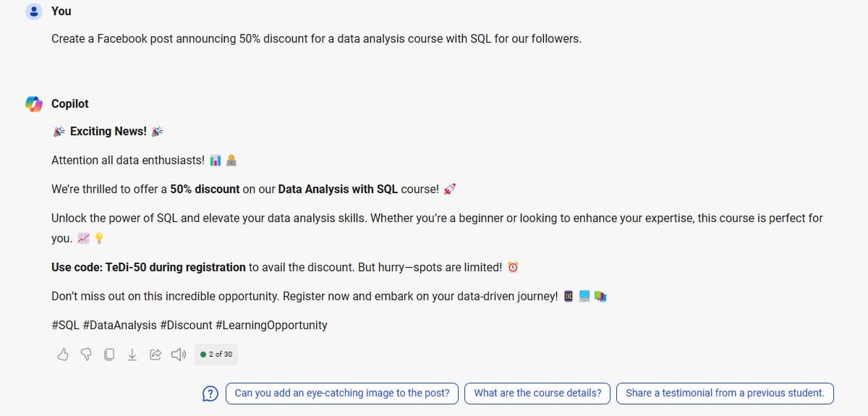Copy the Copilot response
The width and height of the screenshot is (868, 416).
[x=109, y=355]
